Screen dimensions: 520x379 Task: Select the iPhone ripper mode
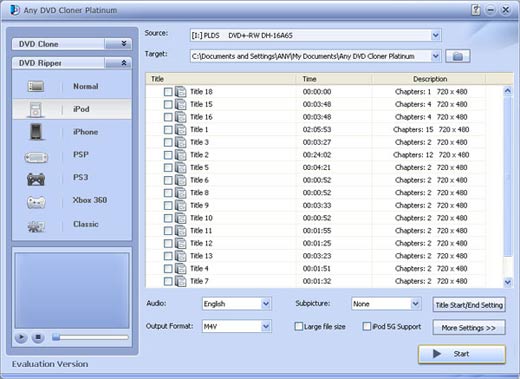coord(72,132)
